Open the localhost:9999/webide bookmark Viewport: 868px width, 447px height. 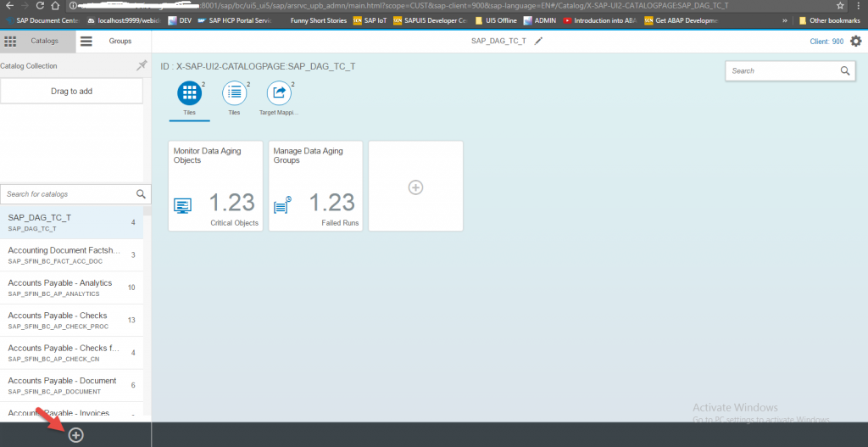click(124, 20)
